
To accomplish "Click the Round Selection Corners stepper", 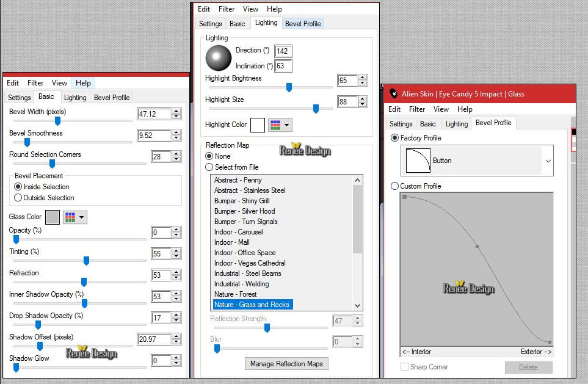I will pos(176,157).
